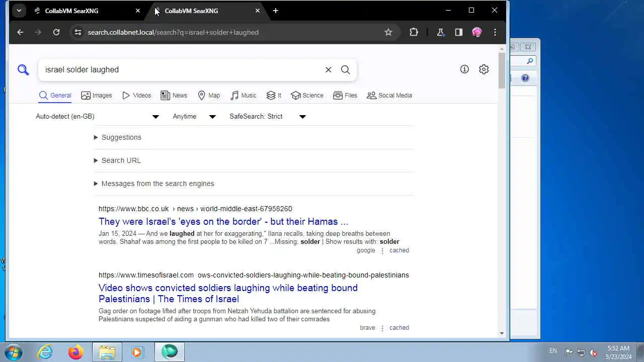Switch to Science category
Screen dimensions: 644x362
307,96
